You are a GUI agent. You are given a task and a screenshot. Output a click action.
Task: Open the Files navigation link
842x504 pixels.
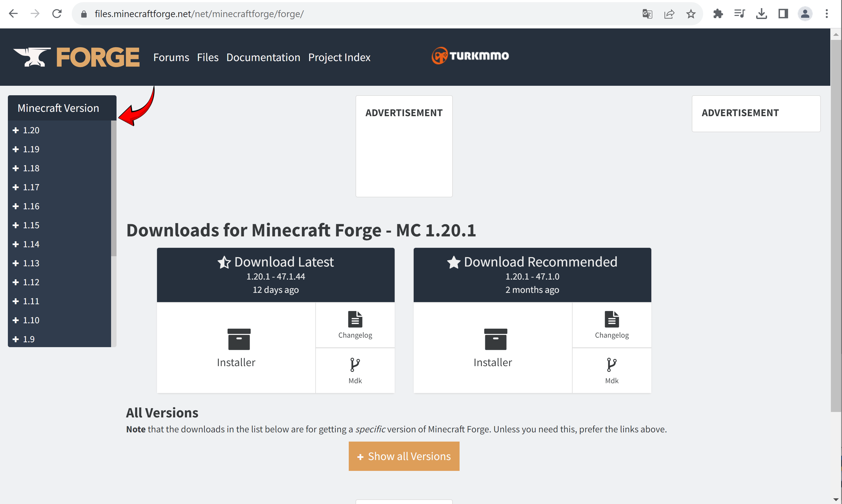pyautogui.click(x=208, y=57)
